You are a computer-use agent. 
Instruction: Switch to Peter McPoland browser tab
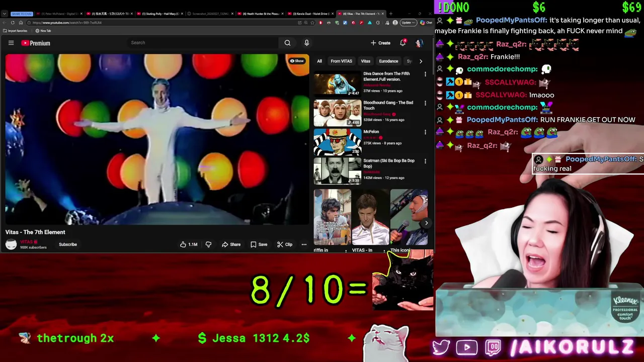tap(59, 14)
